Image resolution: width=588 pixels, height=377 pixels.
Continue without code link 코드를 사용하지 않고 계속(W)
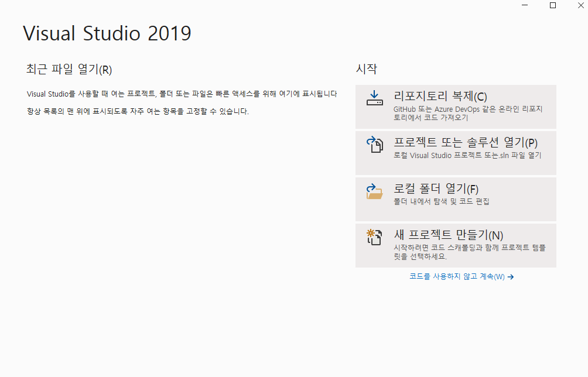point(457,276)
